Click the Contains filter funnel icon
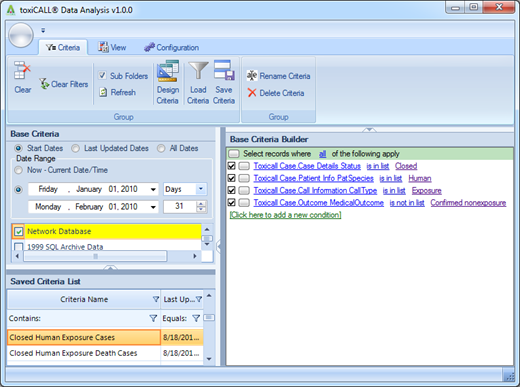Screen dimensions: 520x387 point(153,318)
